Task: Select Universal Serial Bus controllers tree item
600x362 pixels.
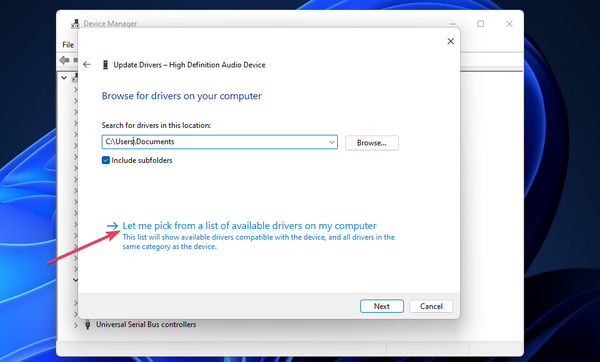Action: point(146,324)
